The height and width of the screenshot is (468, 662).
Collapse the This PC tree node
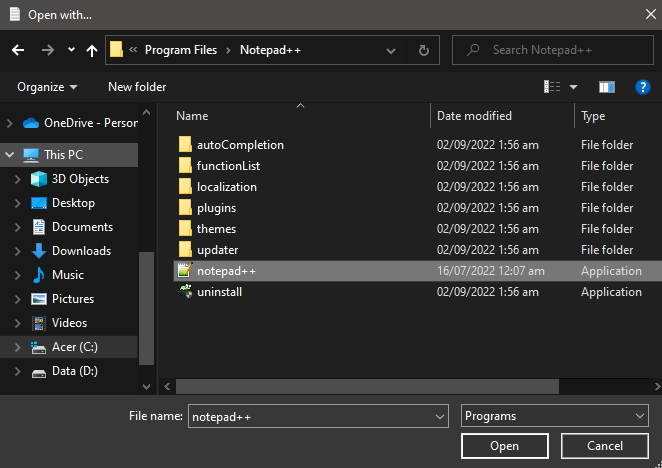pos(10,155)
